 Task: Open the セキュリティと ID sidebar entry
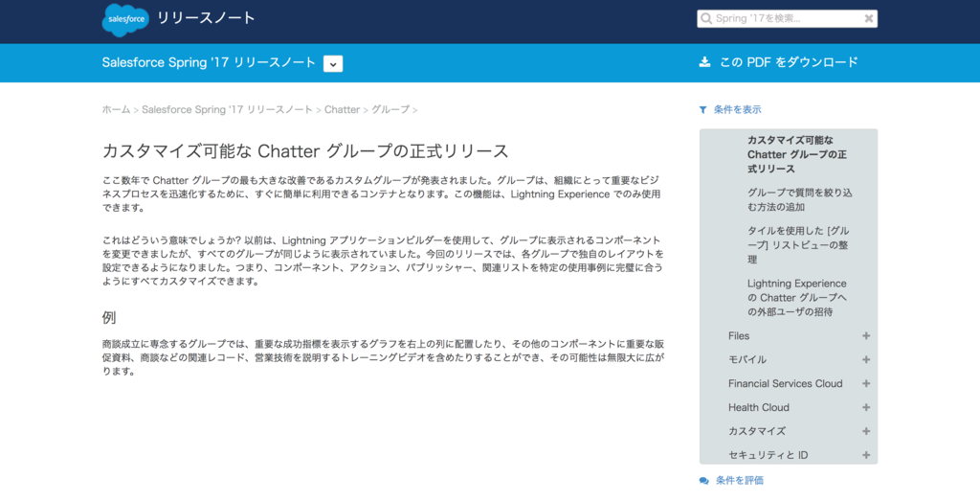pyautogui.click(x=768, y=455)
